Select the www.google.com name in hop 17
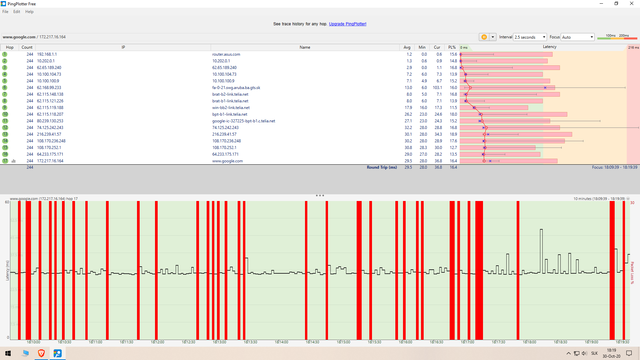 227,161
